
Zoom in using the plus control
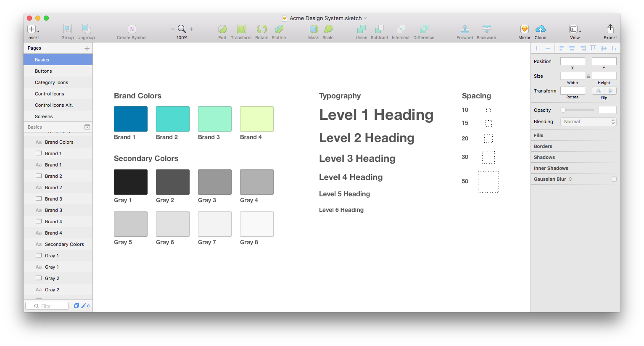pos(191,29)
